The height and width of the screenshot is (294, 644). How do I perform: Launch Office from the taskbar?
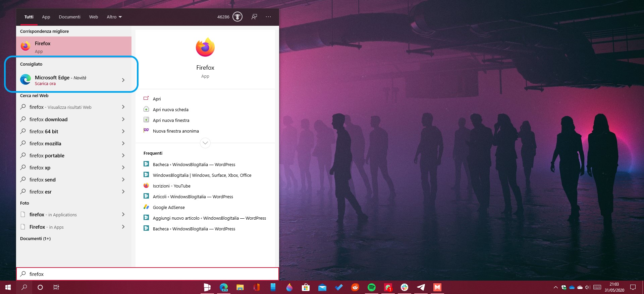tap(257, 287)
